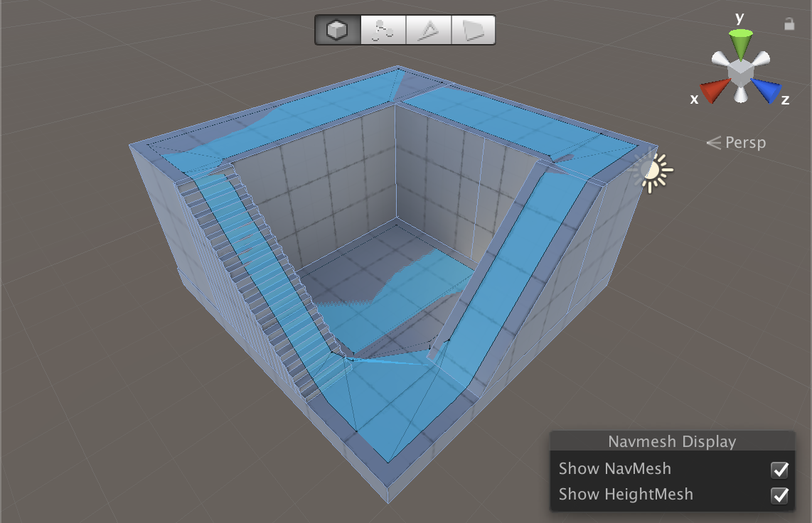812x523 pixels.
Task: Click the gizmo center cube
Action: pos(740,72)
